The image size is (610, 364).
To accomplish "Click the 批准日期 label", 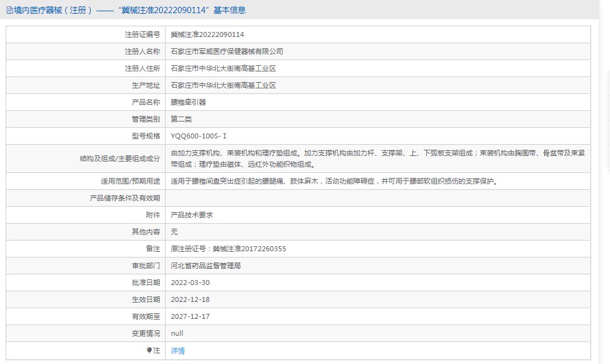I will click(x=146, y=283).
